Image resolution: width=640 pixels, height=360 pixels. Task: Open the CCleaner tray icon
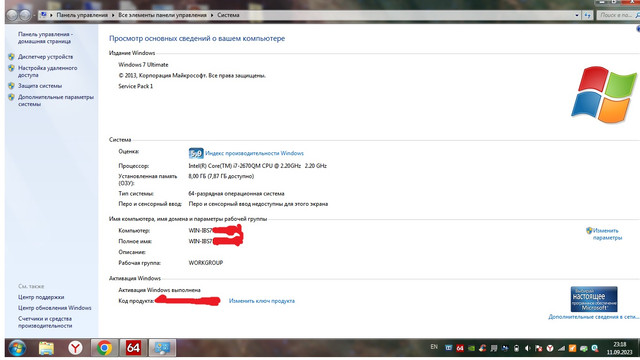click(482, 348)
